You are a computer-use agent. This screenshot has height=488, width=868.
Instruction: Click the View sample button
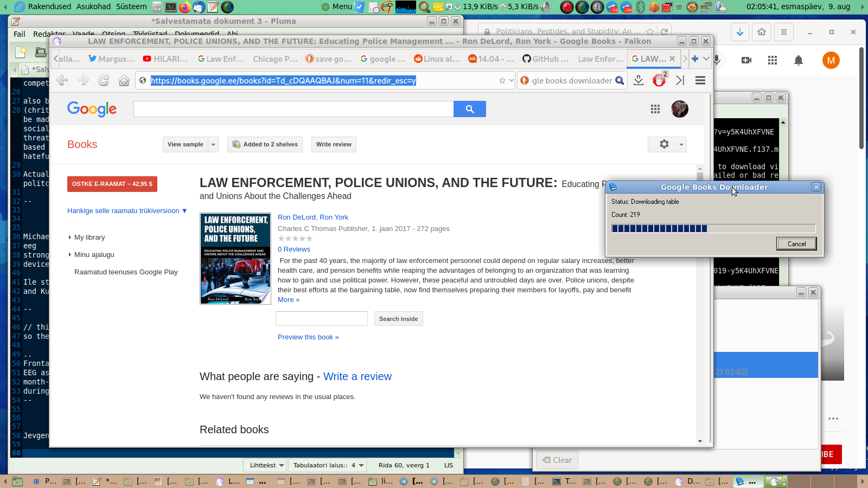point(186,144)
